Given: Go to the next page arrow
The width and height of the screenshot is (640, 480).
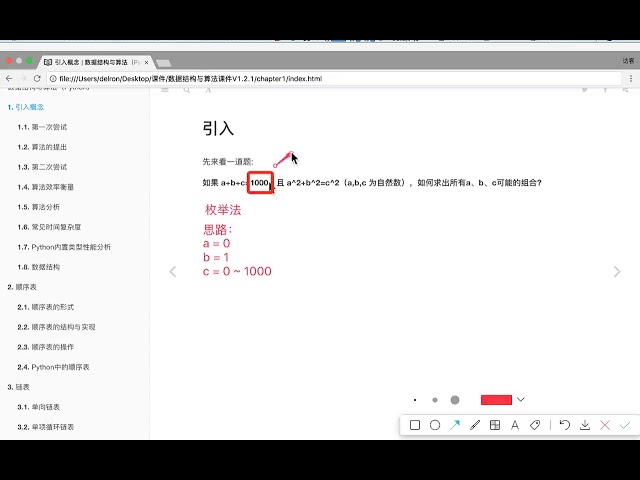Looking at the screenshot, I should (617, 271).
